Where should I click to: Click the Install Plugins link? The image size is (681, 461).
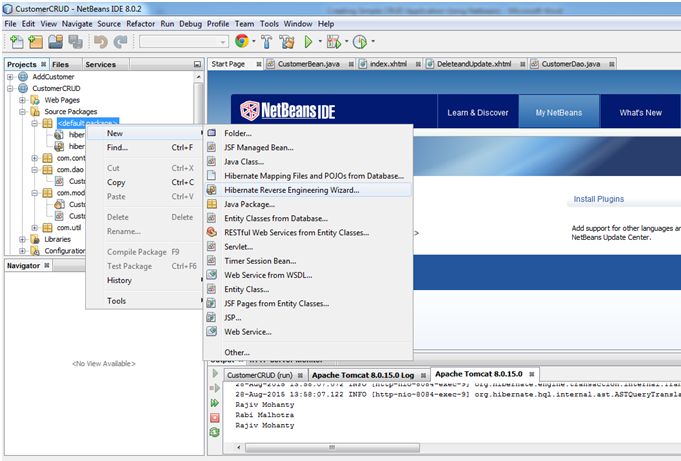click(598, 199)
